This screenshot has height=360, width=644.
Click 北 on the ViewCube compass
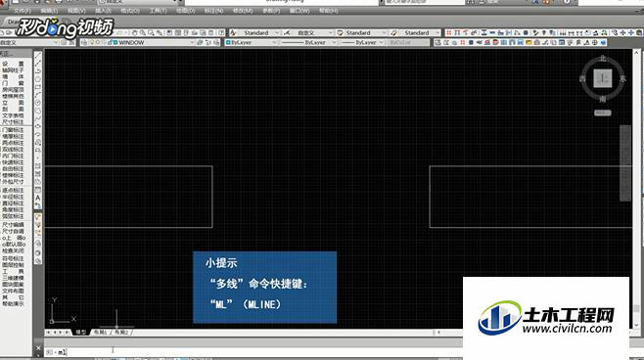pyautogui.click(x=603, y=58)
